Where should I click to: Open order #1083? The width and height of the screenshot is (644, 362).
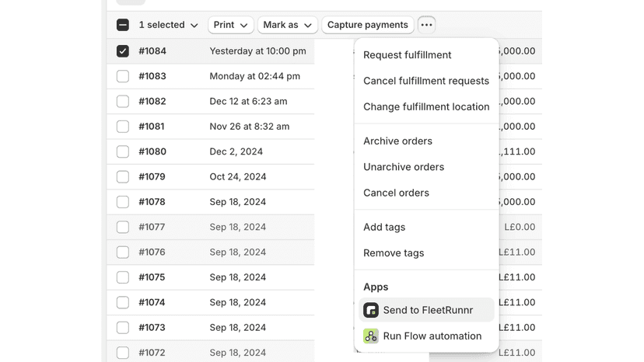[152, 76]
